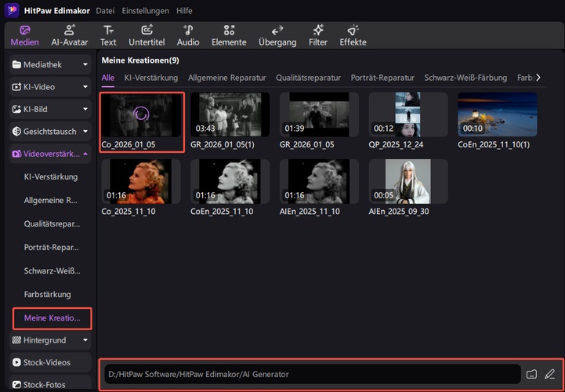Click the edit pencil icon beside path

549,374
